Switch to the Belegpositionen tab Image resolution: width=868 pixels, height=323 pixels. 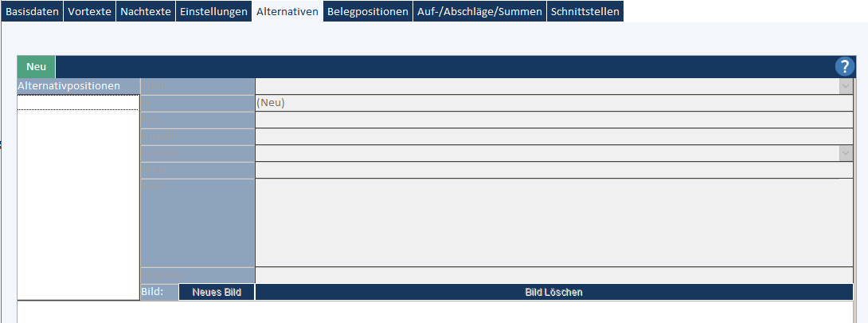pyautogui.click(x=368, y=12)
